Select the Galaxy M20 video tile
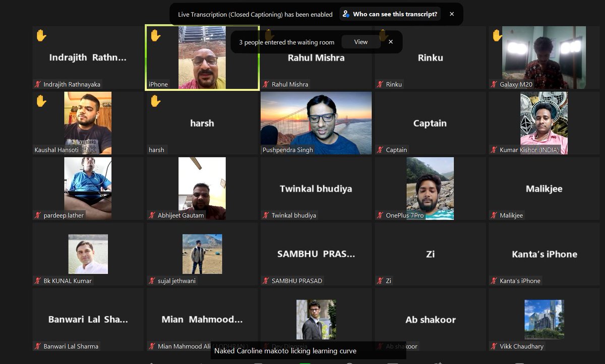The image size is (605, 364). click(544, 57)
